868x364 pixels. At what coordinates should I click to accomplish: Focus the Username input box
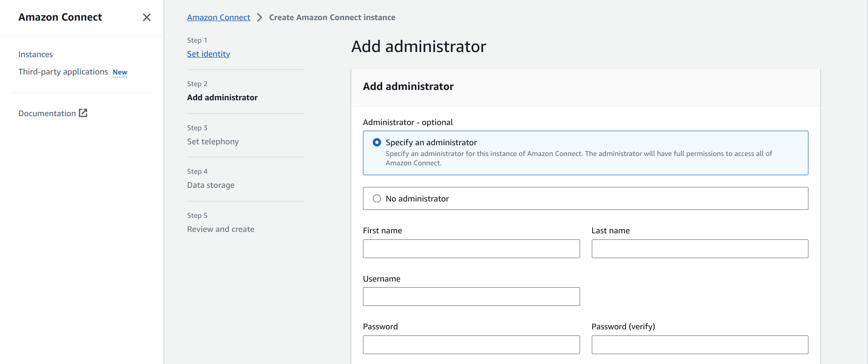point(471,297)
